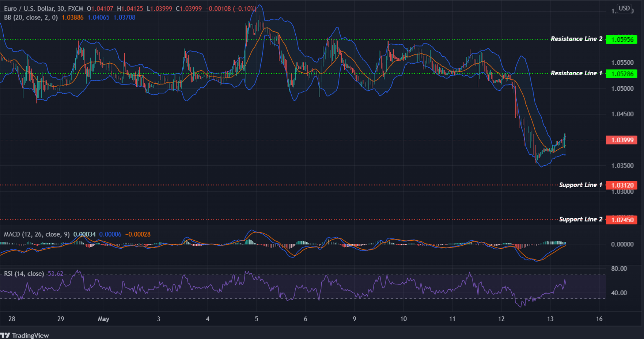This screenshot has width=644, height=339.
Task: Click the 13 date label on time axis
Action: (x=550, y=319)
